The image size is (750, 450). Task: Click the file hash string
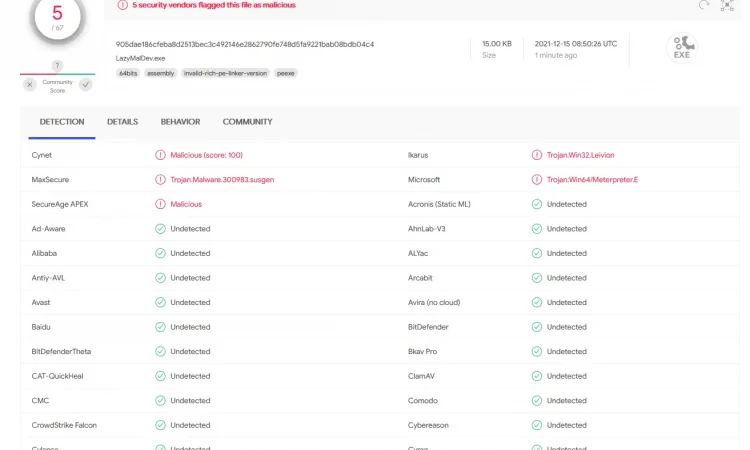tap(245, 44)
